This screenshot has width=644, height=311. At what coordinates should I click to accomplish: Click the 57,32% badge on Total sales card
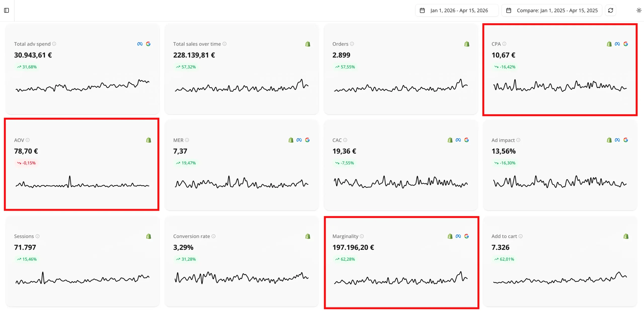[186, 67]
